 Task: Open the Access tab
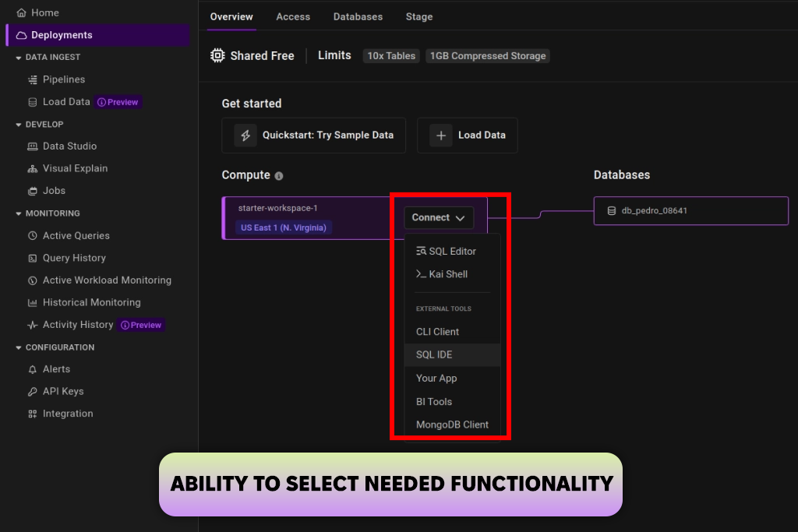click(x=293, y=17)
